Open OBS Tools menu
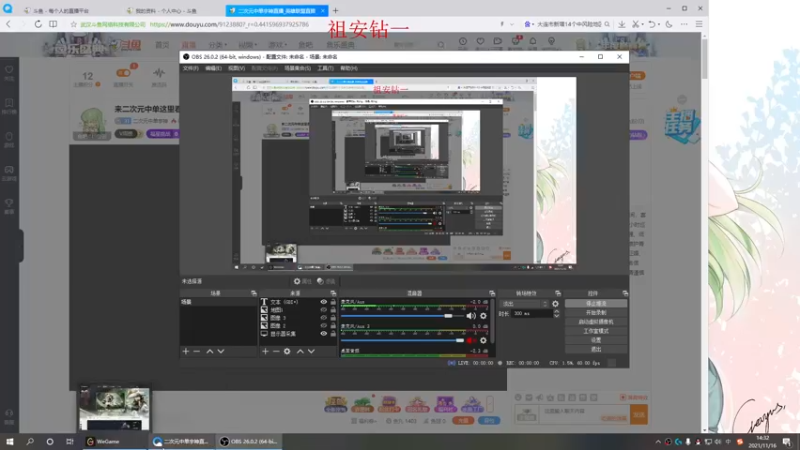The image size is (800, 450). 325,68
